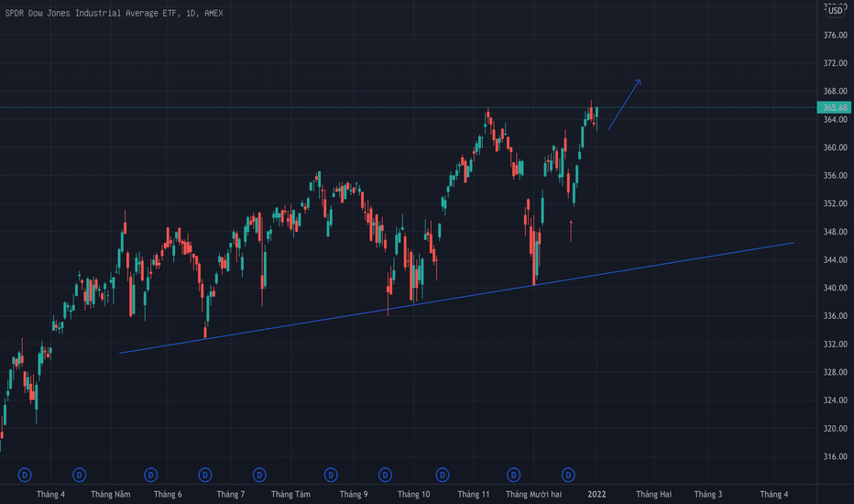The height and width of the screenshot is (504, 854).
Task: Click the 2022 label on the time axis
Action: (x=597, y=494)
